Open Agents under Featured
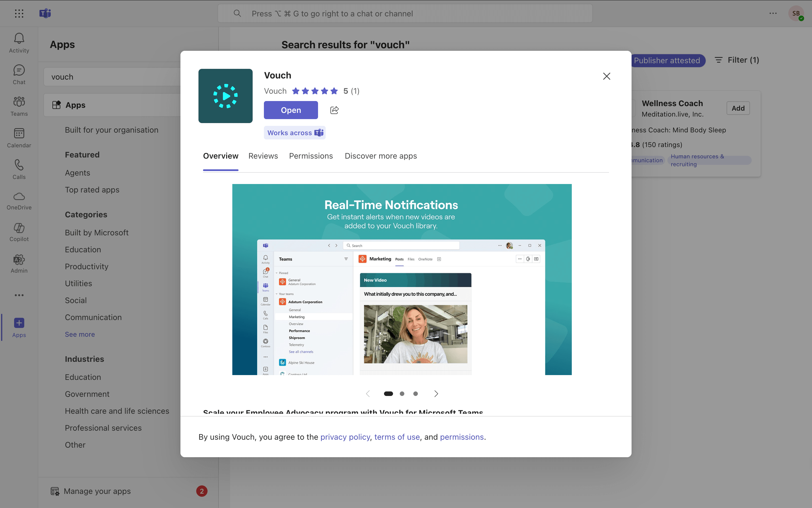This screenshot has height=508, width=812. point(78,173)
